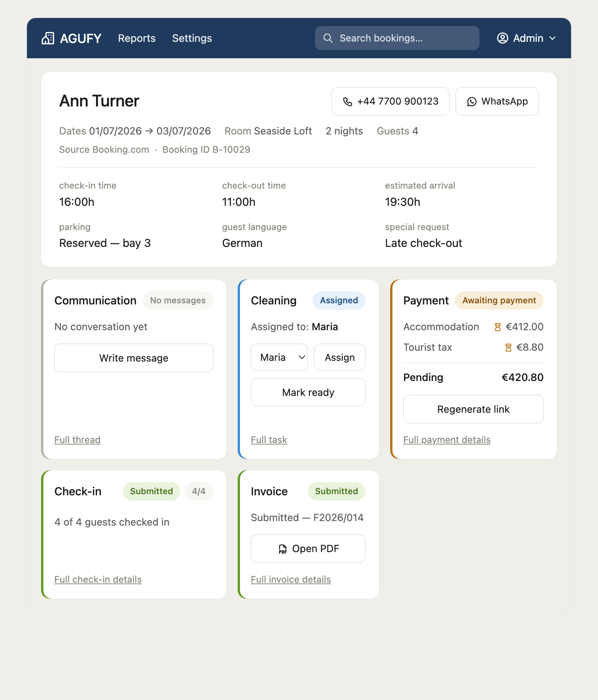Open the Settings menu
598x700 pixels.
(x=192, y=38)
